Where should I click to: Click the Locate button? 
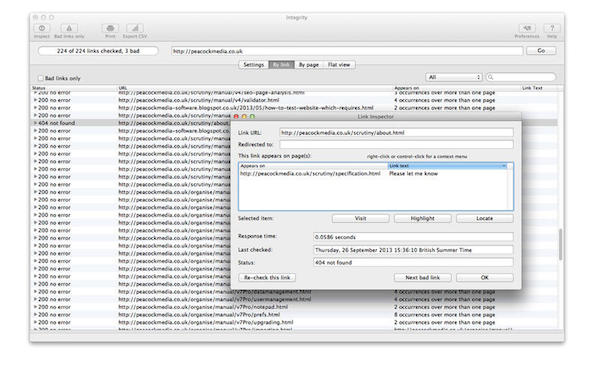pyautogui.click(x=484, y=218)
